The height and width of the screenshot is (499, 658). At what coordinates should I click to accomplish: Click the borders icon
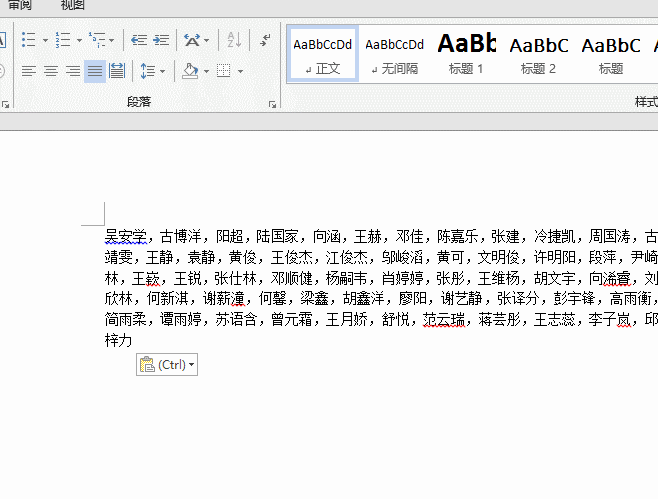224,71
